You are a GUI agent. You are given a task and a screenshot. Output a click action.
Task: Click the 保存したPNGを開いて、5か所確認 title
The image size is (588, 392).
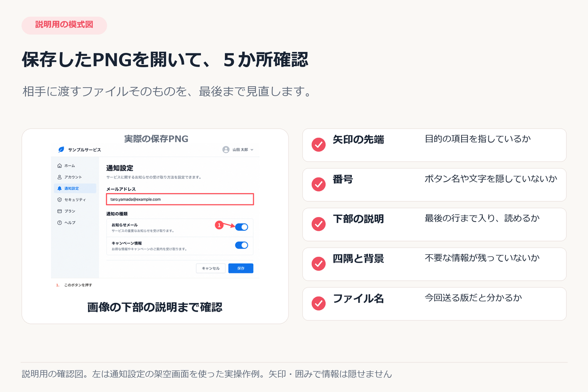point(165,60)
